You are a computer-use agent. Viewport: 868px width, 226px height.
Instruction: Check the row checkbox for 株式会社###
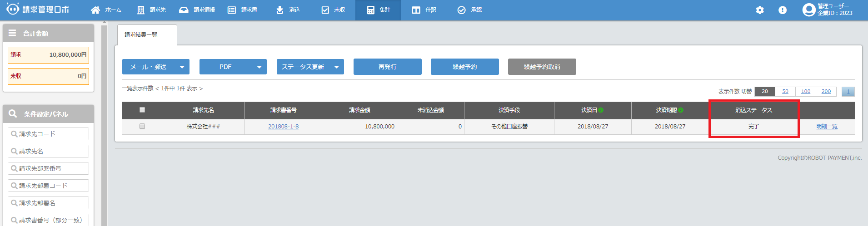142,126
